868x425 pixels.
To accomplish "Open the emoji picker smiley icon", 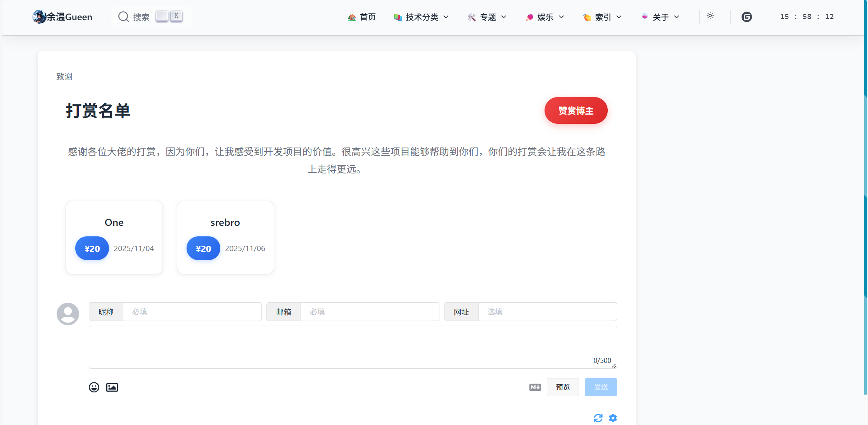I will tap(94, 387).
